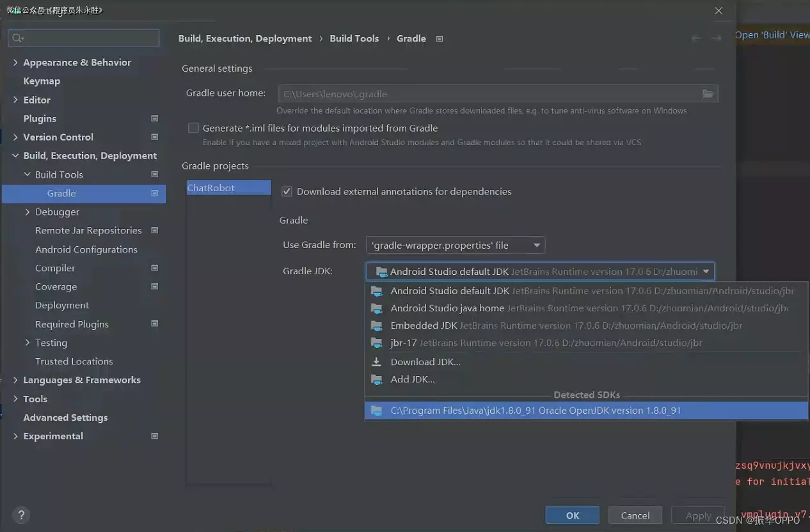This screenshot has width=810, height=532.
Task: Choose Embedded JDK from the list
Action: (424, 325)
